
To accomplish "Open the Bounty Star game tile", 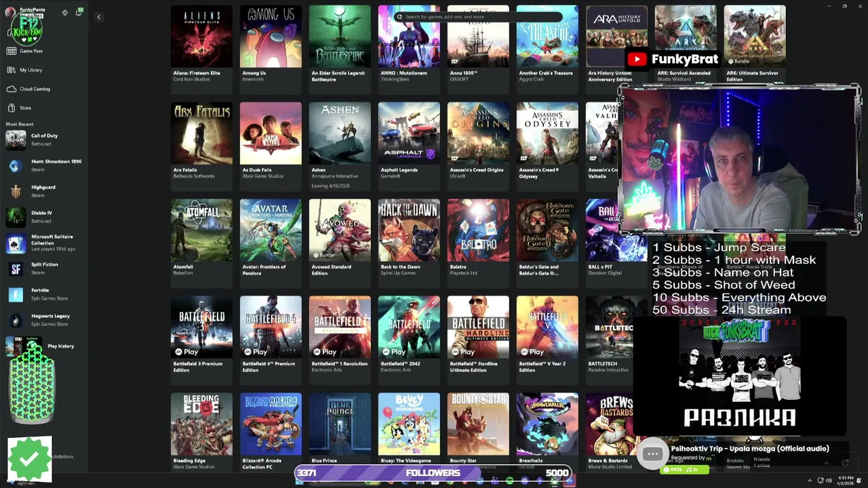I will click(478, 432).
